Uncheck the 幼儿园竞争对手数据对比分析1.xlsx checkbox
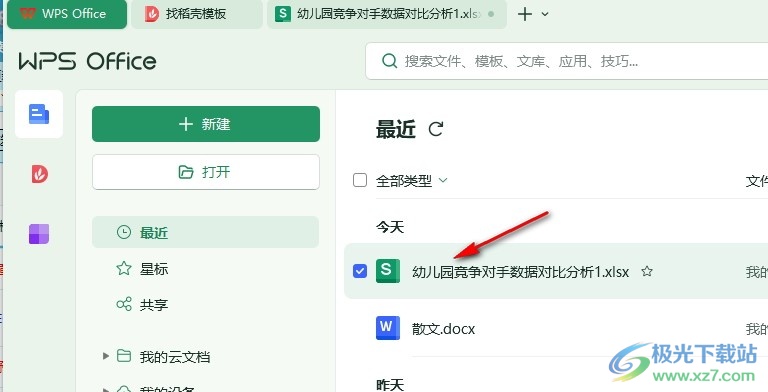This screenshot has width=768, height=392. coord(360,271)
